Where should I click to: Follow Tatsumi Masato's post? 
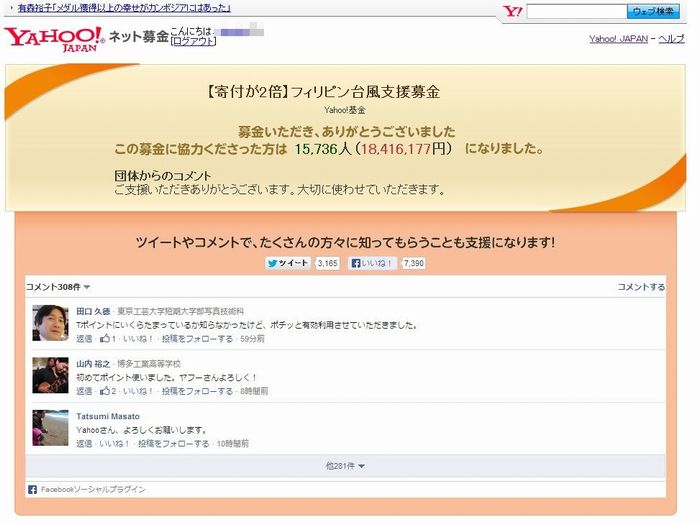pyautogui.click(x=173, y=444)
